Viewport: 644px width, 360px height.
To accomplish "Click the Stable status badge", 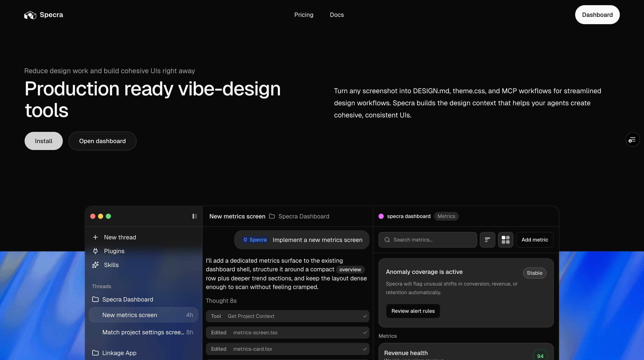I will [x=535, y=273].
